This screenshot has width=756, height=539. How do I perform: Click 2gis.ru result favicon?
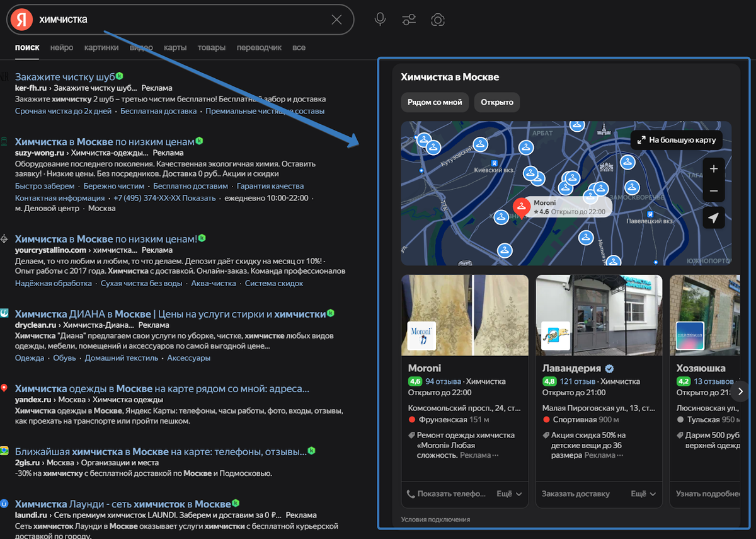click(x=4, y=451)
